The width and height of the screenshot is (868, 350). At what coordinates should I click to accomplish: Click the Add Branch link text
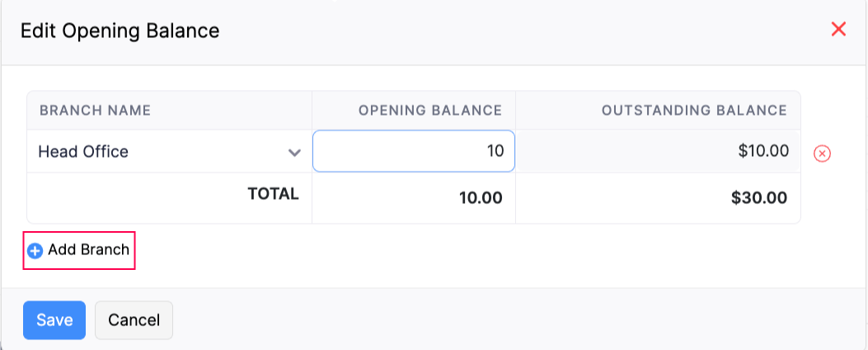coord(88,250)
